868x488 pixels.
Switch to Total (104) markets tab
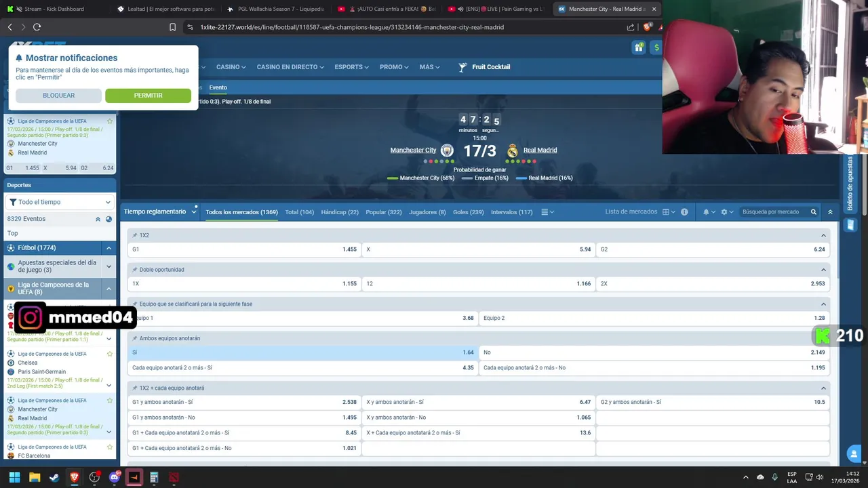point(300,212)
